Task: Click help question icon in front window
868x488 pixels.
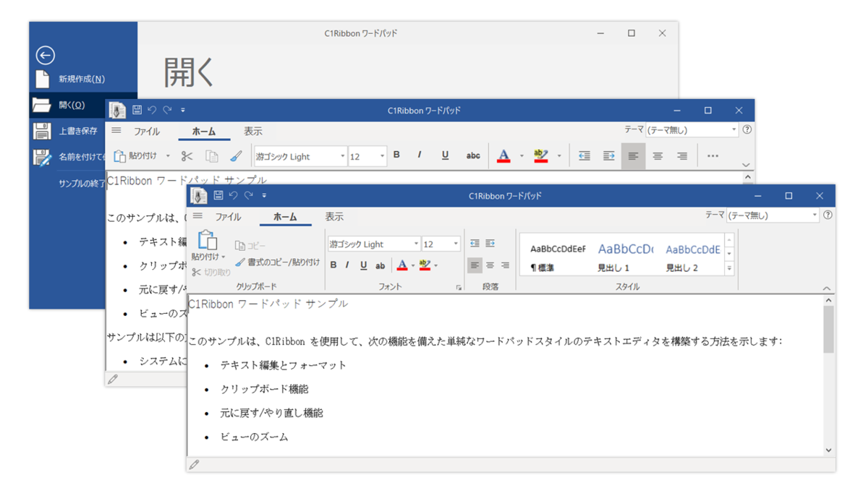Action: 827,215
